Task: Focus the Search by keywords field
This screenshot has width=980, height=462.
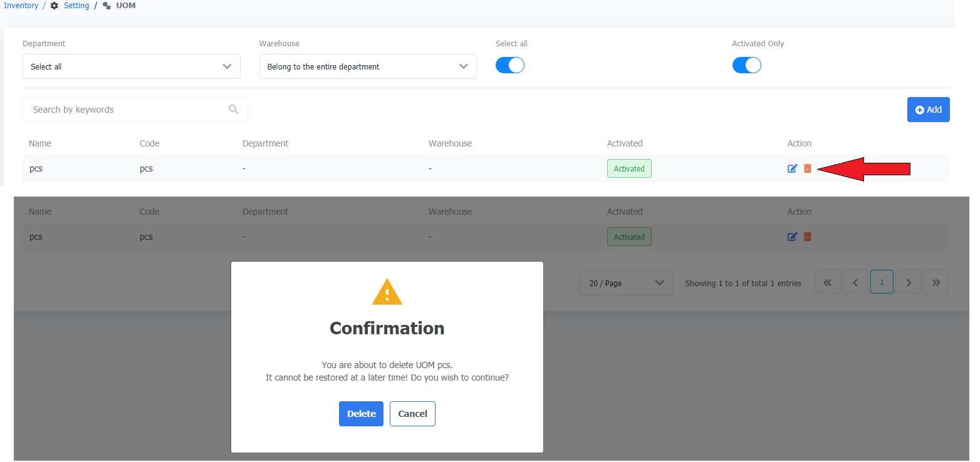Action: click(x=135, y=110)
